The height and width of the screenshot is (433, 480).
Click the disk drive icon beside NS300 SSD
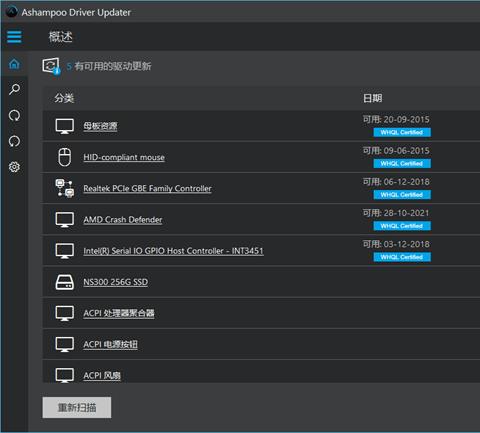(65, 282)
